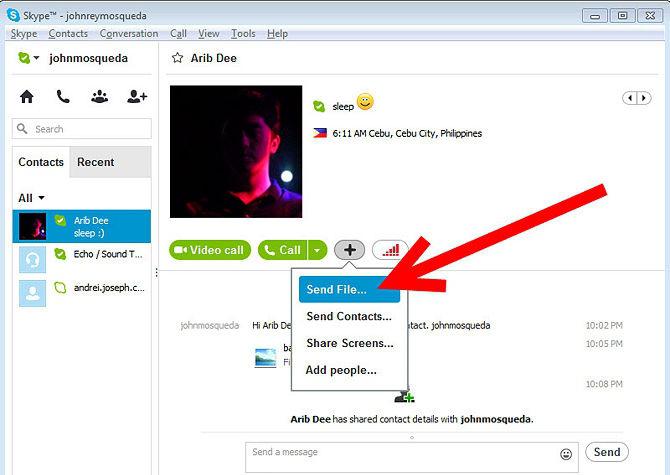Switch to the Recent tab
670x475 pixels.
(x=110, y=162)
